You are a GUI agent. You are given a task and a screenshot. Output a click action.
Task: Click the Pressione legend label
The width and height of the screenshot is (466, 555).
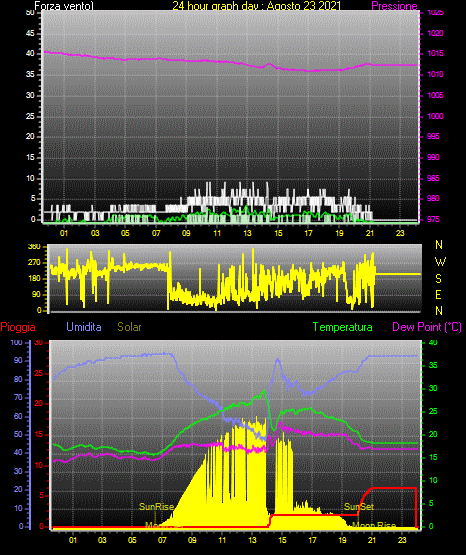coord(394,6)
